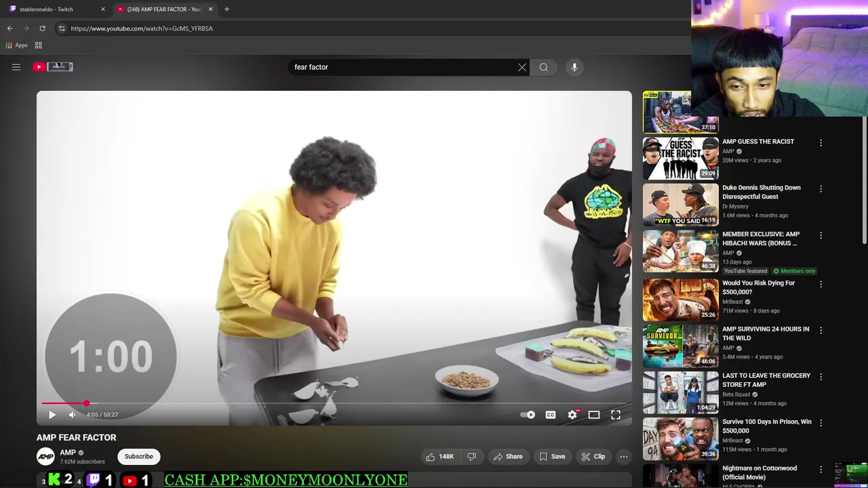This screenshot has width=868, height=488.
Task: Open AMP HIBACHI WARS thumbnail
Action: 680,251
